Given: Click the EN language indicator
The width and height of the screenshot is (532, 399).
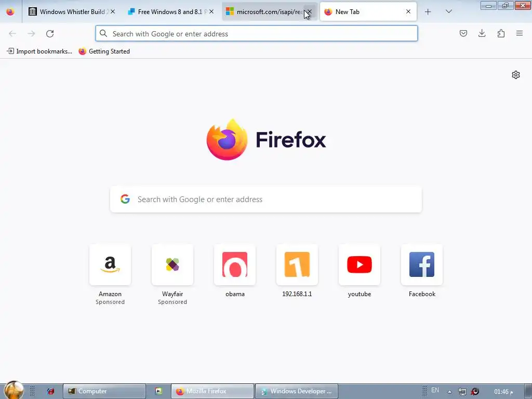Looking at the screenshot, I should point(435,390).
